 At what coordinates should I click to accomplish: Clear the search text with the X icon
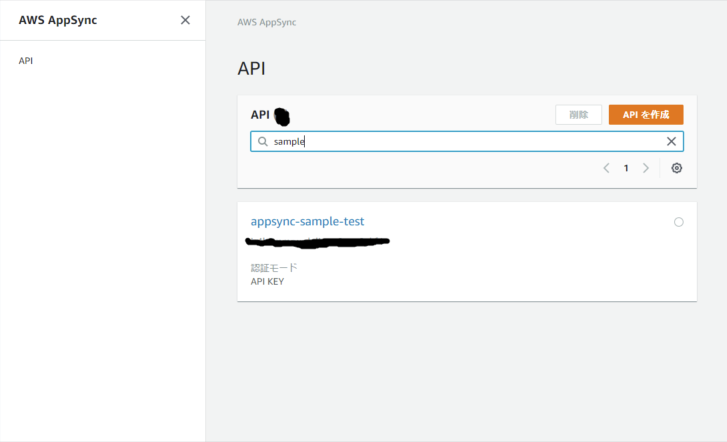(x=671, y=141)
